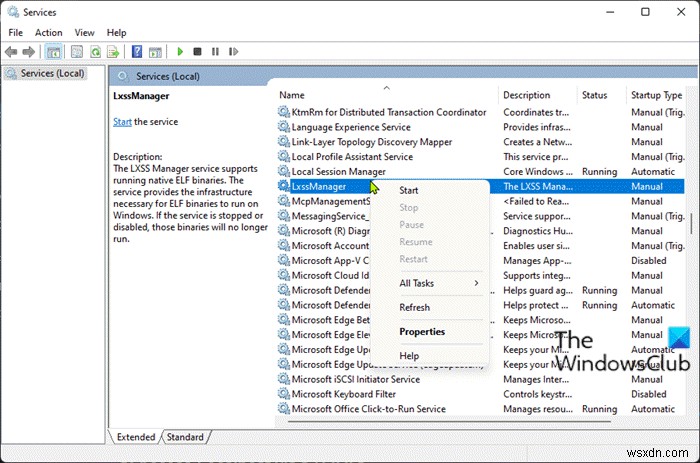Viewport: 700px width, 463px height.
Task: Click the Restart Service toolbar icon
Action: (x=233, y=51)
